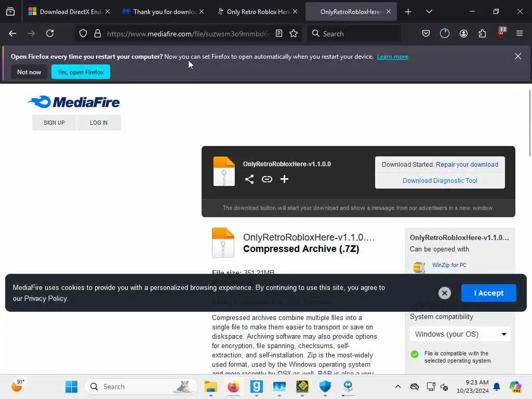Screen dimensions: 532x399
Task: Dismiss the cookie banner with the X
Action: (445, 293)
